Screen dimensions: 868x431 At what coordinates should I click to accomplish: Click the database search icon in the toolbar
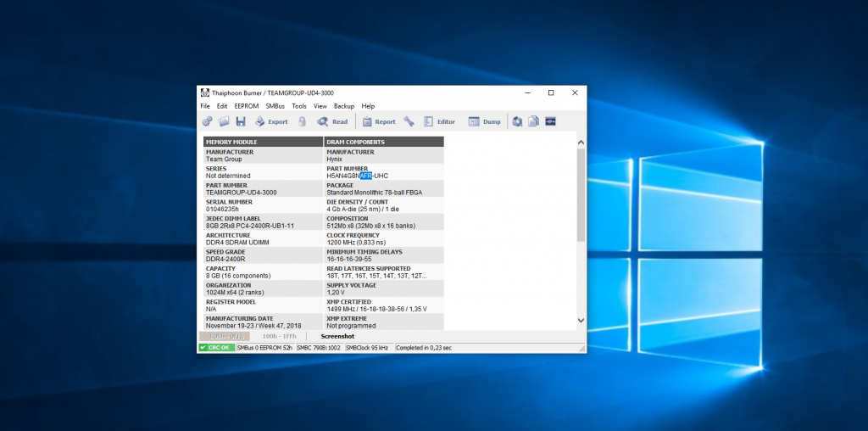pos(517,121)
